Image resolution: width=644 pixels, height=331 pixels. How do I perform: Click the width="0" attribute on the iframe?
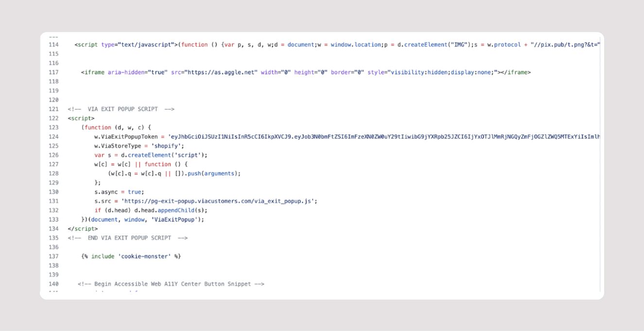[x=276, y=72]
